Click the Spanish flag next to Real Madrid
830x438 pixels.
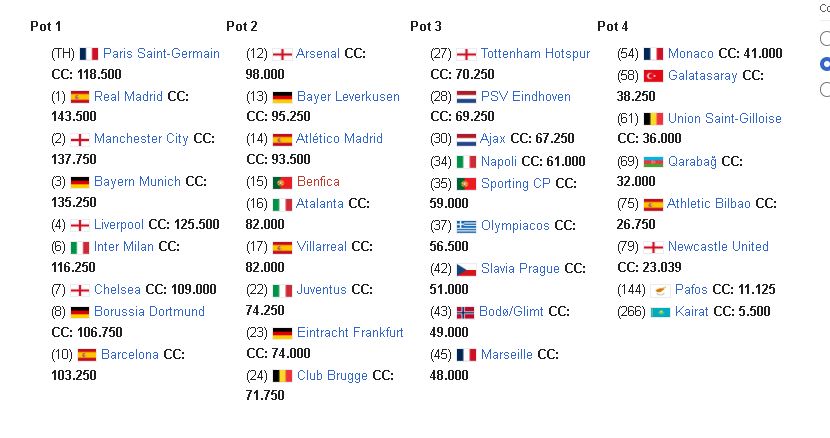(x=80, y=97)
